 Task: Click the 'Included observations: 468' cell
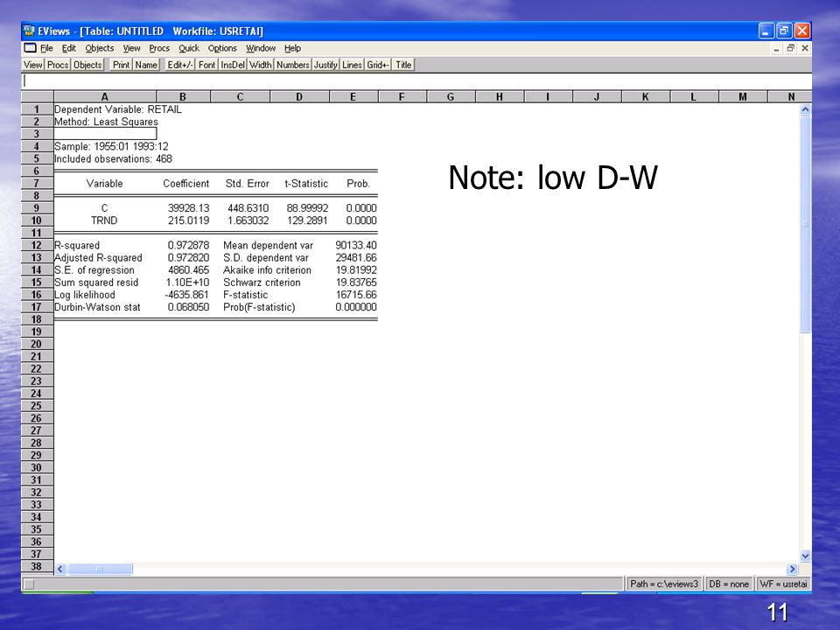coord(113,158)
